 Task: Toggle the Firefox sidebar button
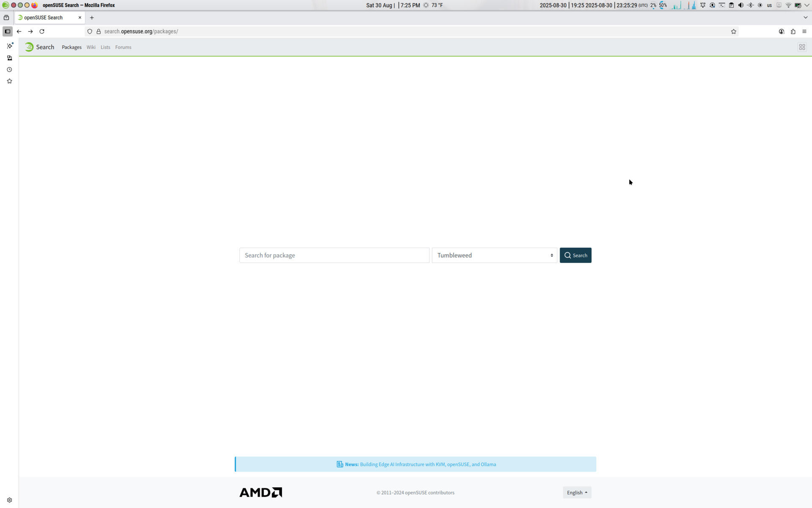[x=8, y=31]
